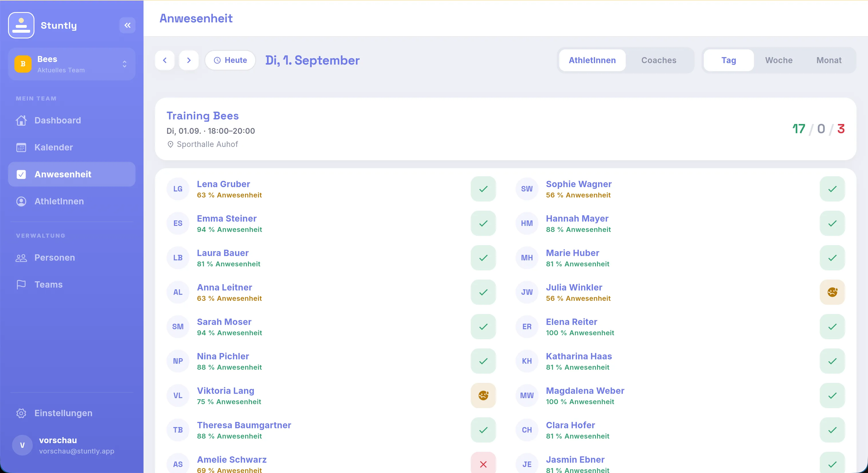868x473 pixels.
Task: Select the Tag view
Action: pyautogui.click(x=728, y=60)
